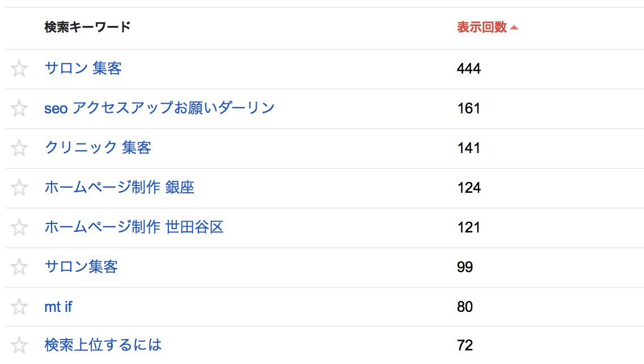Star the 検索上位するには keyword
The height and width of the screenshot is (364, 644).
[x=19, y=345]
